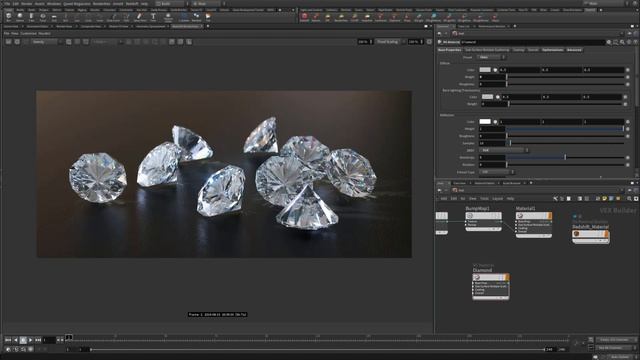Click the first red Redshift shelf icon
The image size is (640, 360).
coord(304,17)
